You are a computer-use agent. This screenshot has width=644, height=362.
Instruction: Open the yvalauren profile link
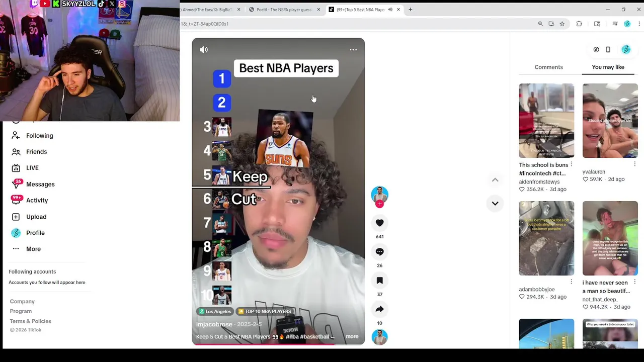pyautogui.click(x=594, y=172)
